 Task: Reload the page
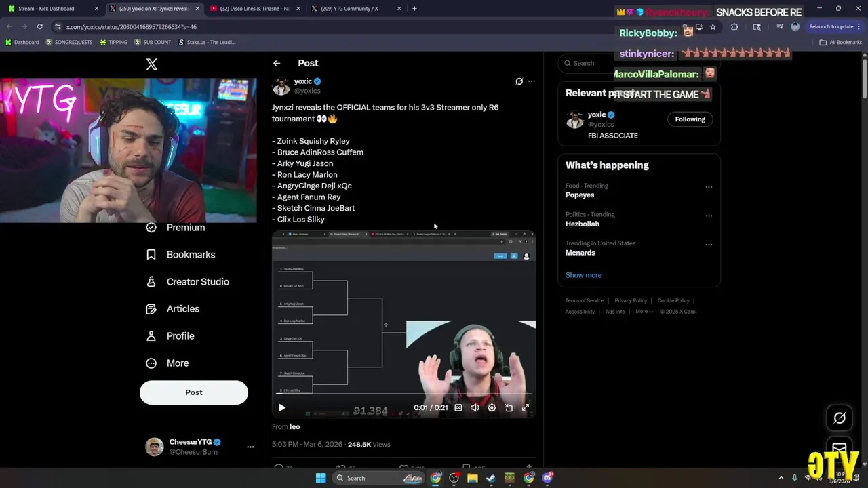[40, 26]
